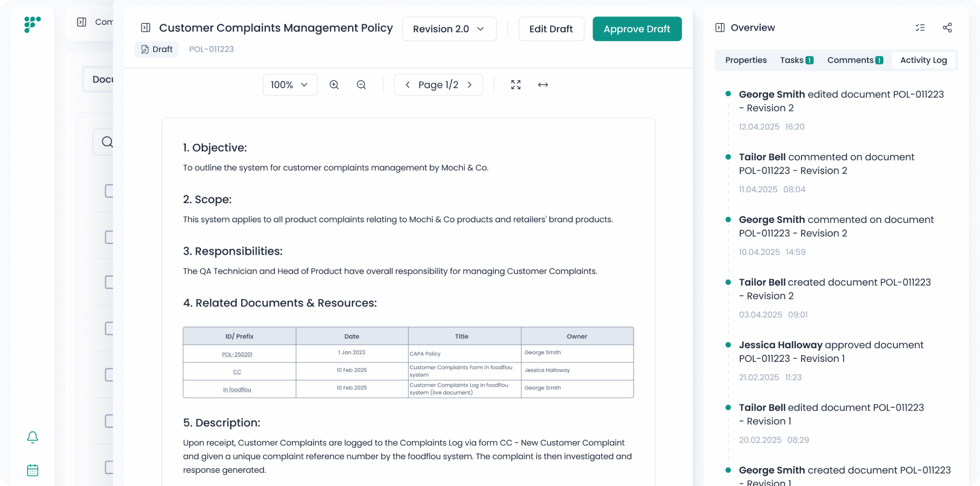Click the 11.04.2025 08:04 timestamp
The width and height of the screenshot is (980, 486).
[772, 189]
